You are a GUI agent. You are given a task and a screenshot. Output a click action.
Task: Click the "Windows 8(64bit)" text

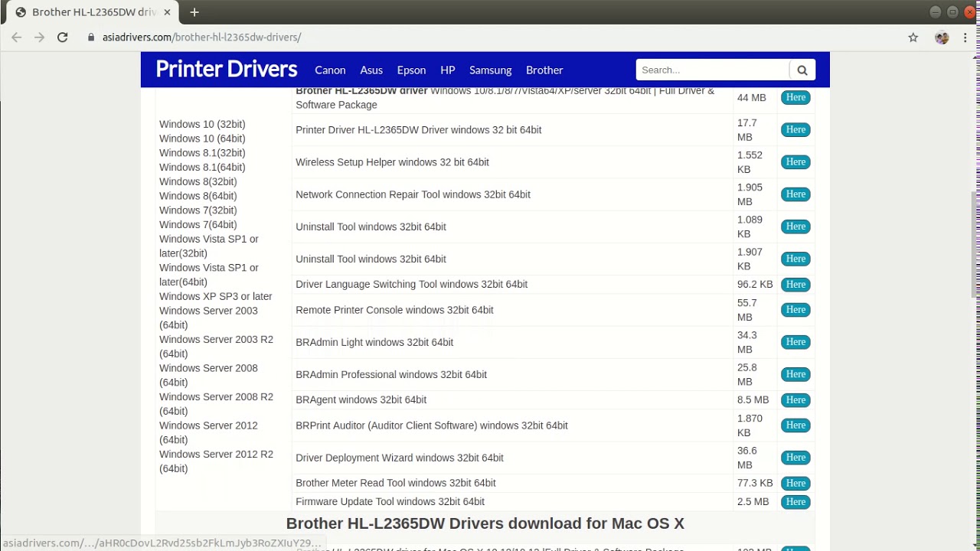tap(198, 196)
